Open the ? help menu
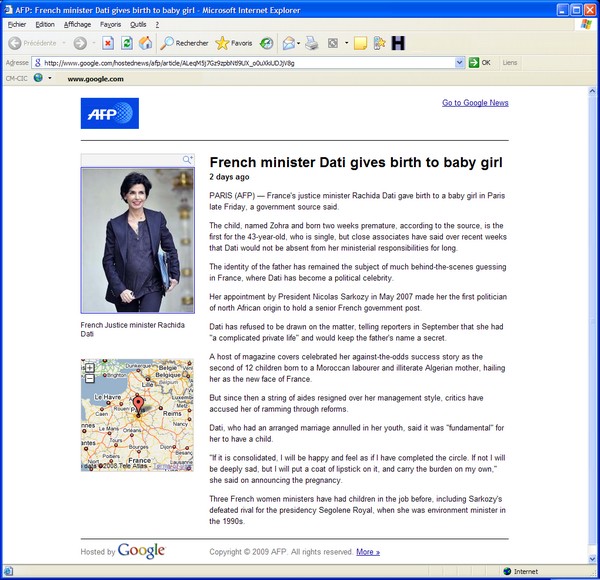This screenshot has width=600, height=580. 157,24
